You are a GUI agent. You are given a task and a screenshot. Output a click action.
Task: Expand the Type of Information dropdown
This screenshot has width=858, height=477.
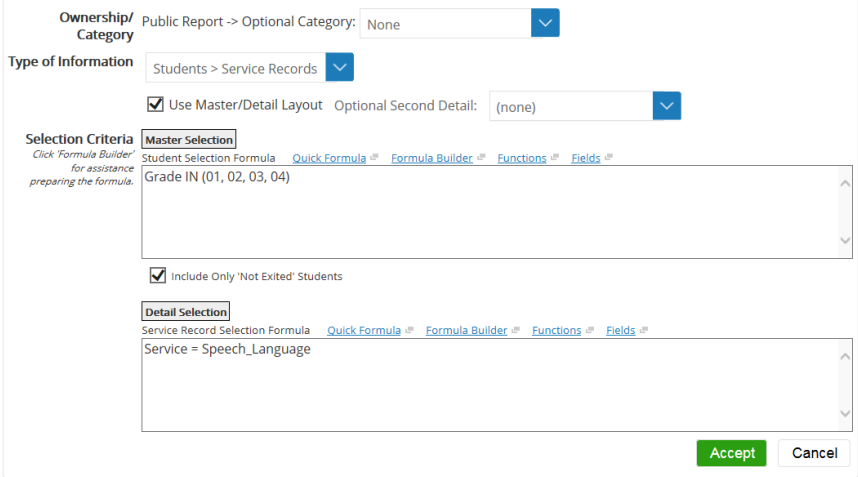coord(340,68)
